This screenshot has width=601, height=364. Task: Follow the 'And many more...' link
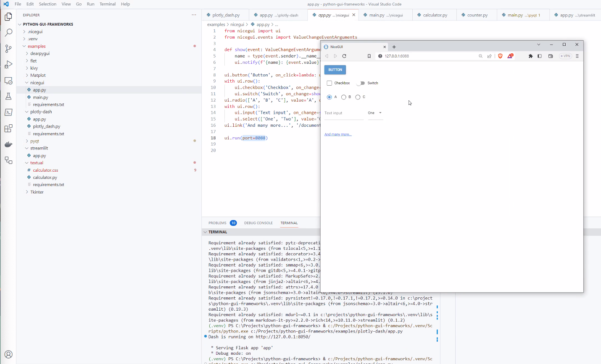338,134
